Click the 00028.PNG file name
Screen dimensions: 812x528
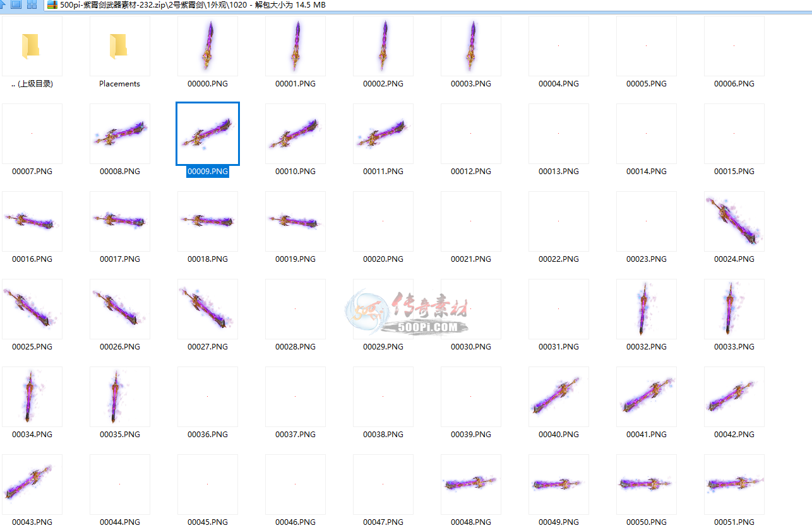296,347
